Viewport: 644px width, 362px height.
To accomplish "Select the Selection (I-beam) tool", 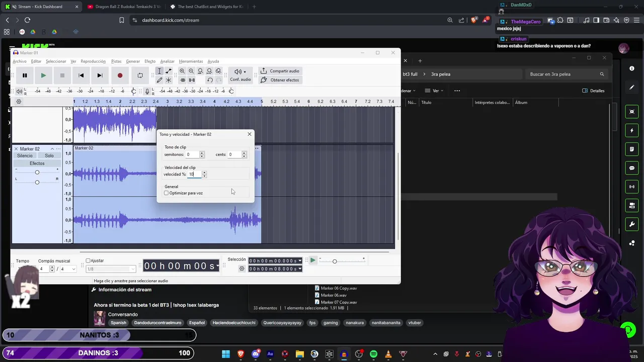I will (x=159, y=71).
